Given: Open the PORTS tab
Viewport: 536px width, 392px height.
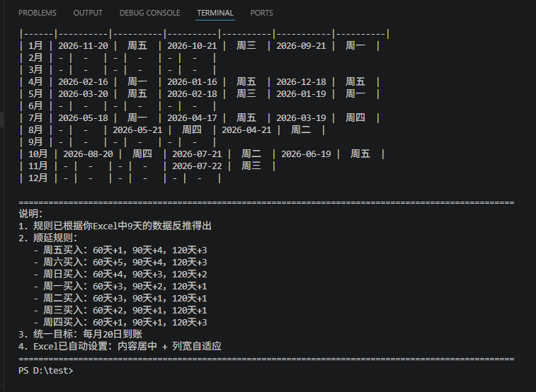Looking at the screenshot, I should point(261,13).
